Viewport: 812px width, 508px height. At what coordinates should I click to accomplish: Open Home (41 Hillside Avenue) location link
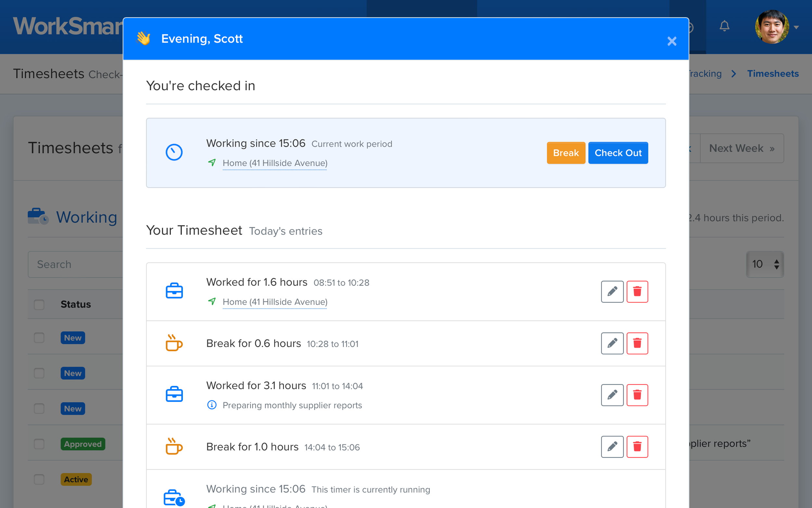(274, 163)
